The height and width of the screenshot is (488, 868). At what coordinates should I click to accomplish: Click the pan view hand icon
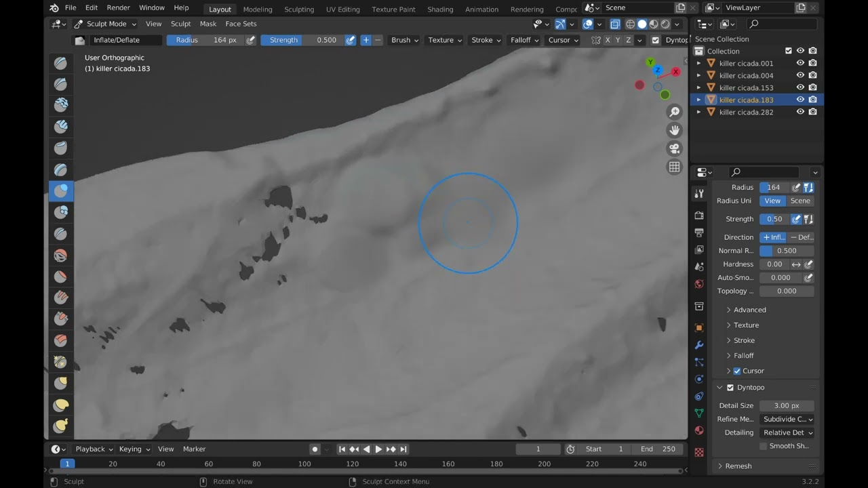coord(674,130)
